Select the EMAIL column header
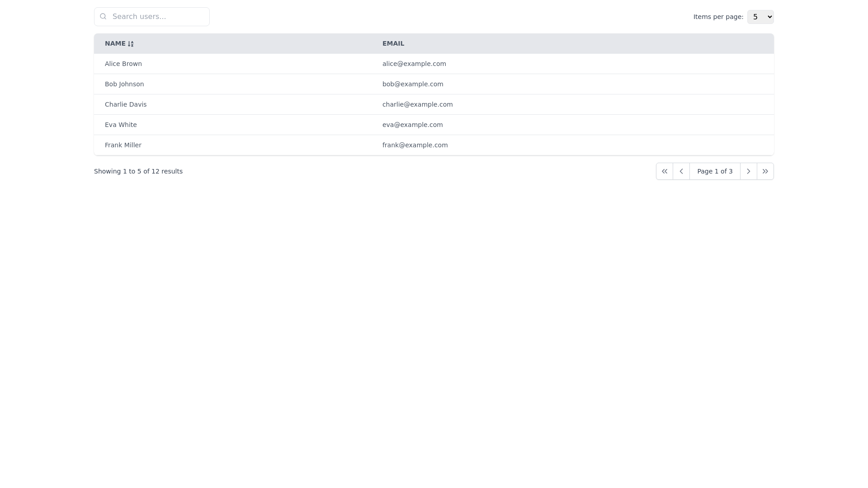This screenshot has height=488, width=868. [393, 43]
